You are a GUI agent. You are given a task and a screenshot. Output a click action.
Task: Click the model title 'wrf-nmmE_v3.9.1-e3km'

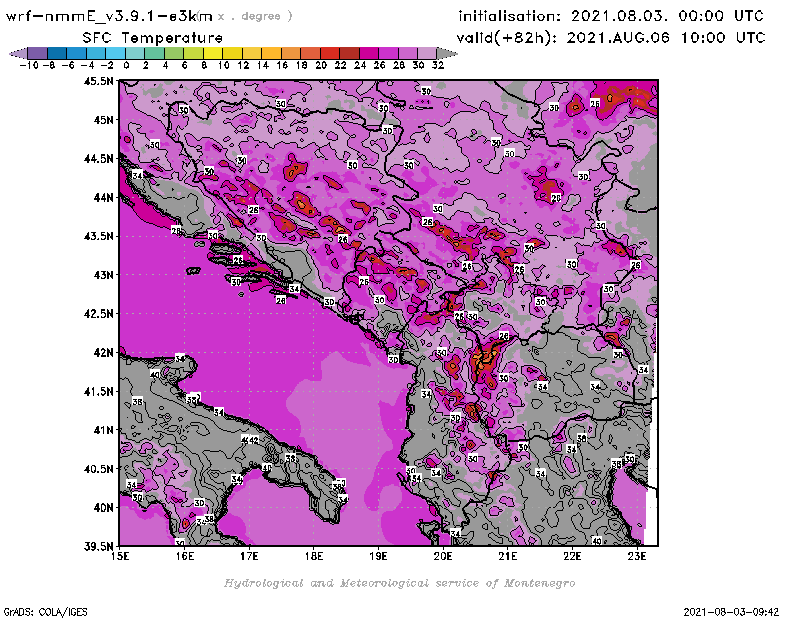click(x=109, y=17)
